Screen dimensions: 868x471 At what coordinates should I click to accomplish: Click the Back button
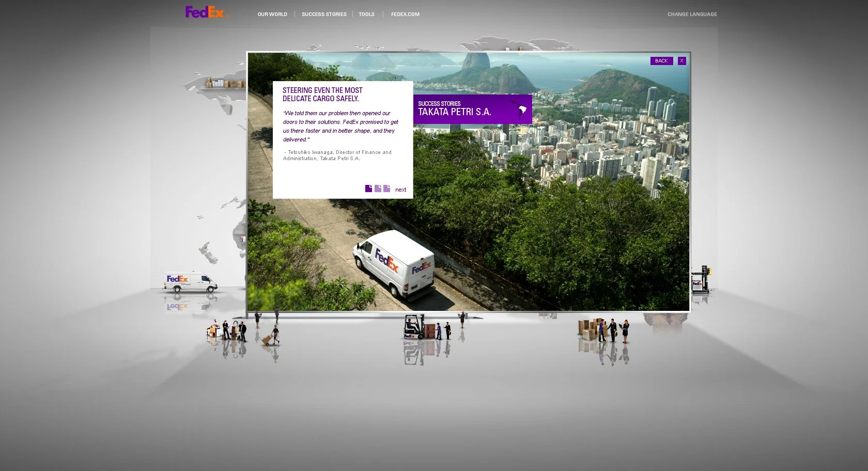pyautogui.click(x=661, y=61)
